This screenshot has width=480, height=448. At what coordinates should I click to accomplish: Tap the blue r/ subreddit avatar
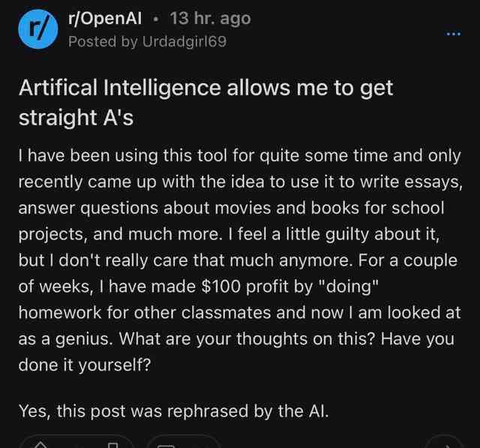point(38,29)
